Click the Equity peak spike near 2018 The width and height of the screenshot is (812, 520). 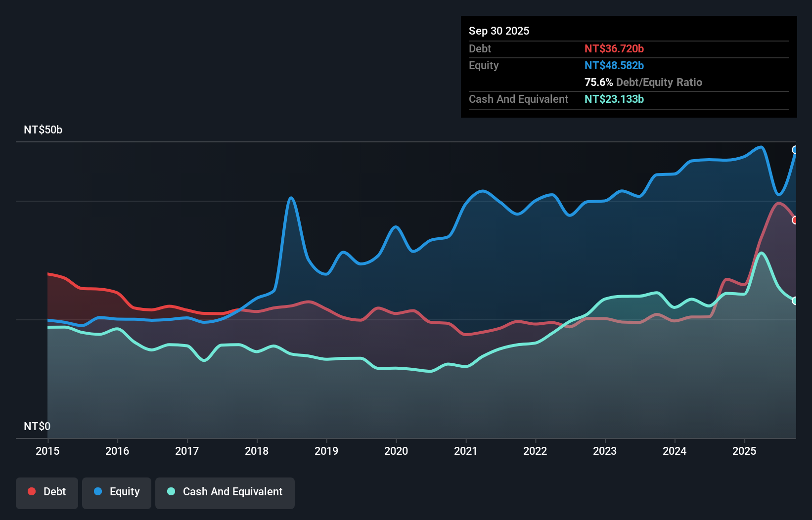[x=290, y=198]
